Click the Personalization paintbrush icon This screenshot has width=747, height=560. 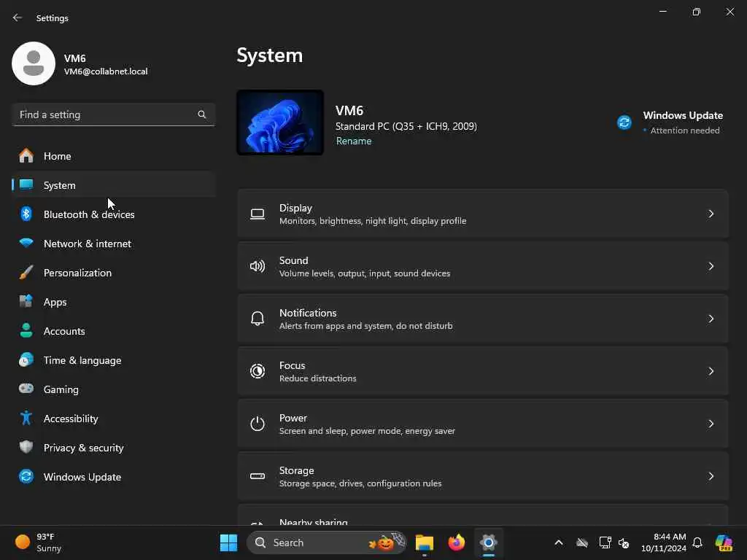coord(26,273)
